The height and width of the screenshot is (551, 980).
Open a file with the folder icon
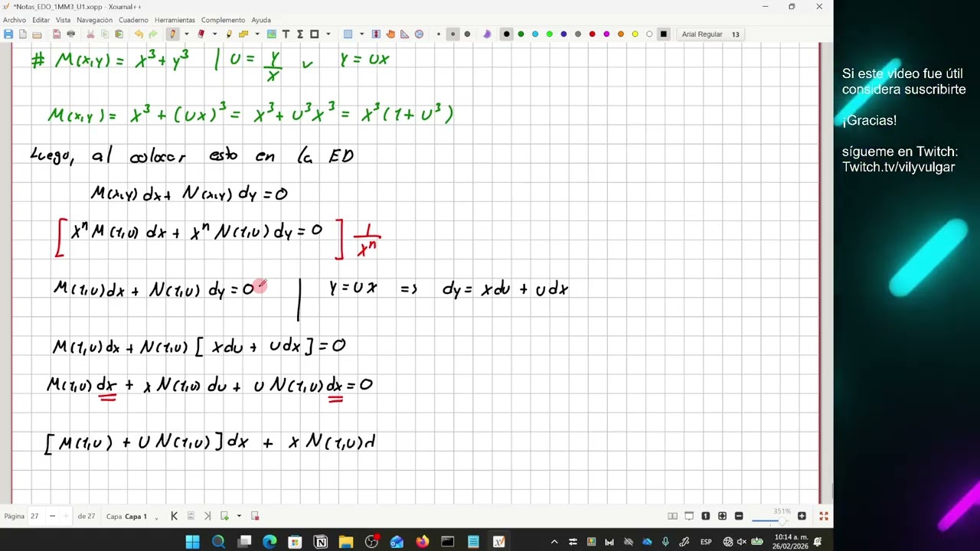(x=37, y=34)
